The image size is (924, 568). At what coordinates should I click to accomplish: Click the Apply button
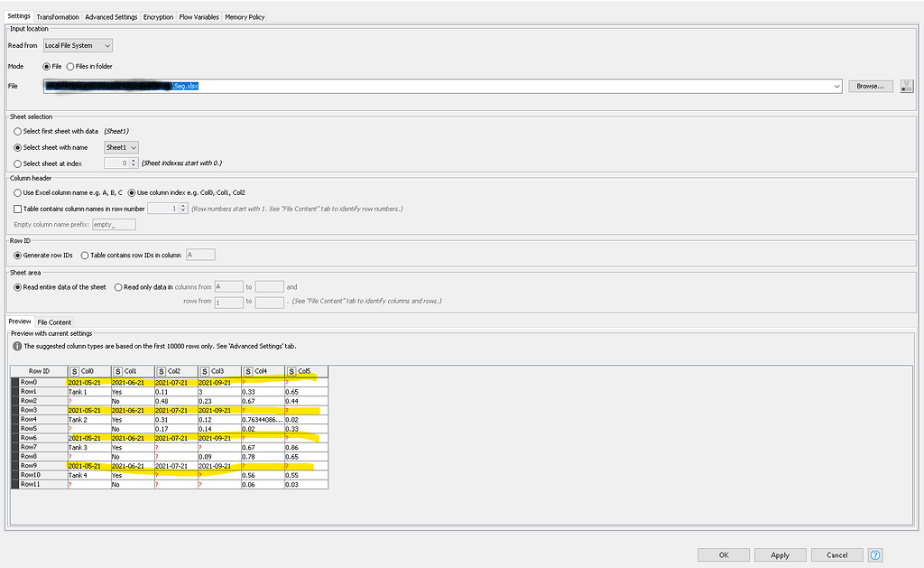[x=780, y=554]
